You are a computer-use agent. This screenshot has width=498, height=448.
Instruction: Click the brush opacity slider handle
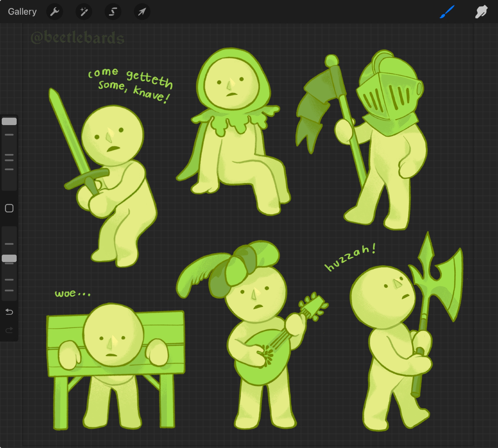(9, 258)
